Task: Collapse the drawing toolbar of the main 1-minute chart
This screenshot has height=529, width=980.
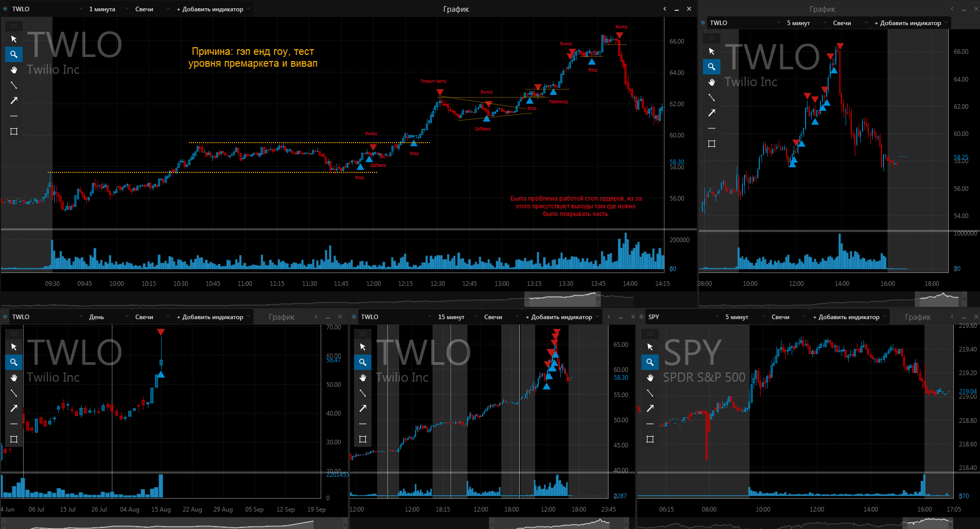Action: pyautogui.click(x=14, y=26)
